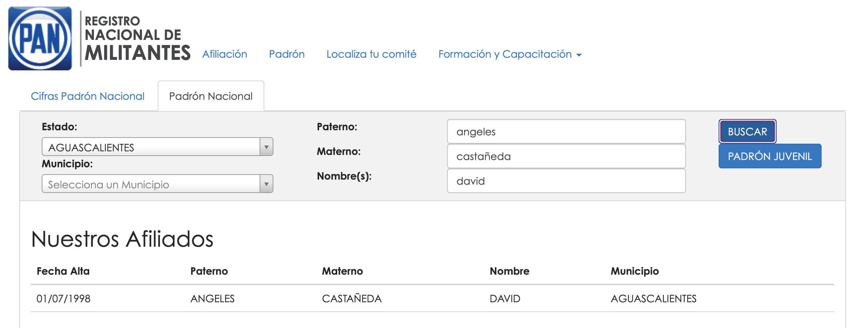Open the Afiliación navigation link
Viewport: 868px width, 328px height.
pyautogui.click(x=224, y=54)
